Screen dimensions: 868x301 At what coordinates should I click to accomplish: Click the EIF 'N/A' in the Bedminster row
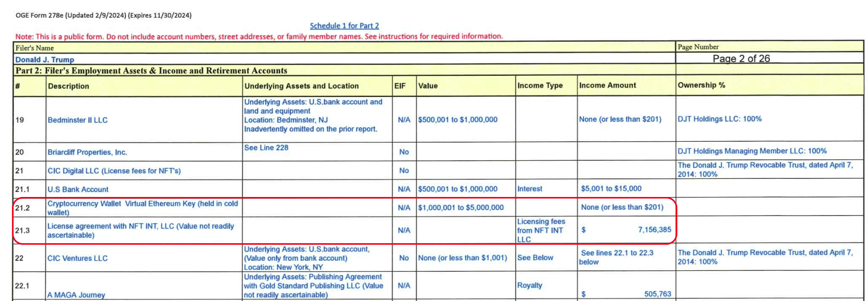click(404, 120)
